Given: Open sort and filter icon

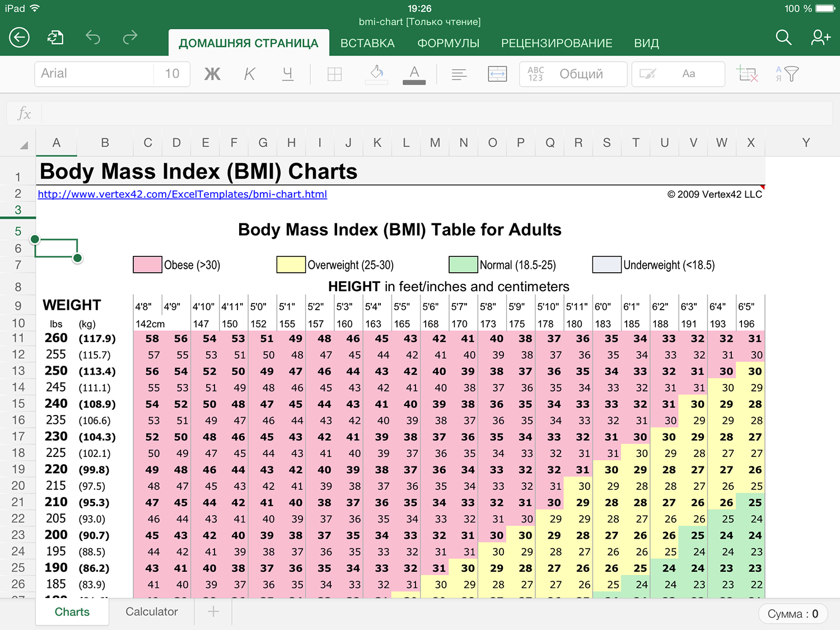Looking at the screenshot, I should [787, 74].
